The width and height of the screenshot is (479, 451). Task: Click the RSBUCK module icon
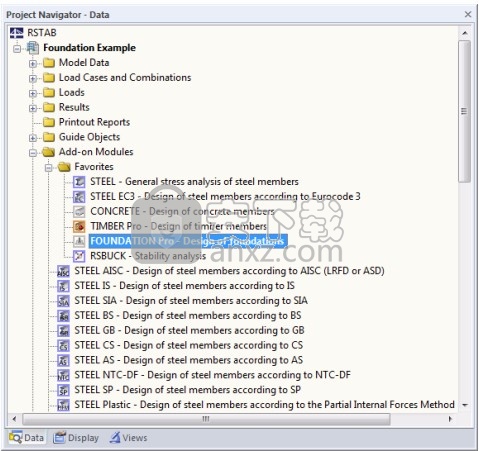pyautogui.click(x=79, y=256)
